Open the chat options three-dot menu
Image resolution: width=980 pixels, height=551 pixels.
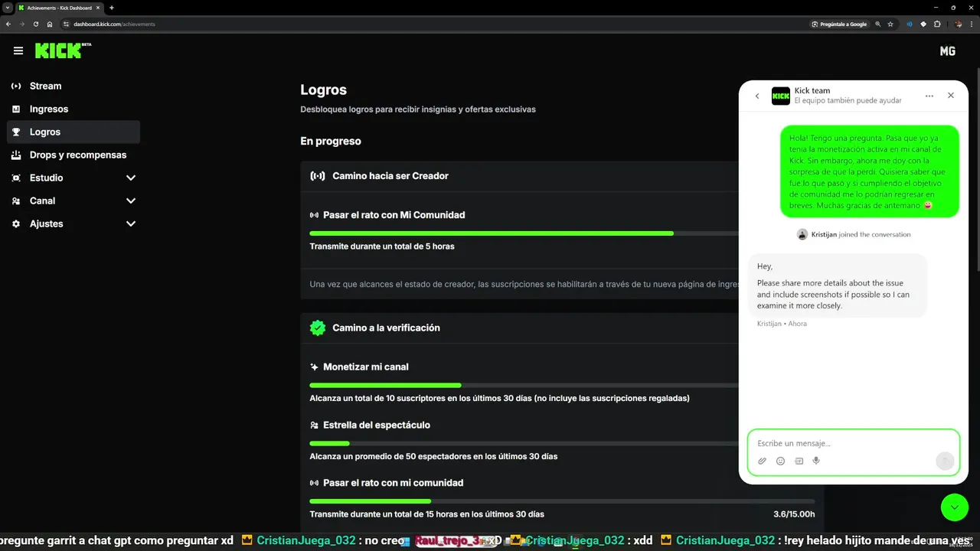[929, 96]
